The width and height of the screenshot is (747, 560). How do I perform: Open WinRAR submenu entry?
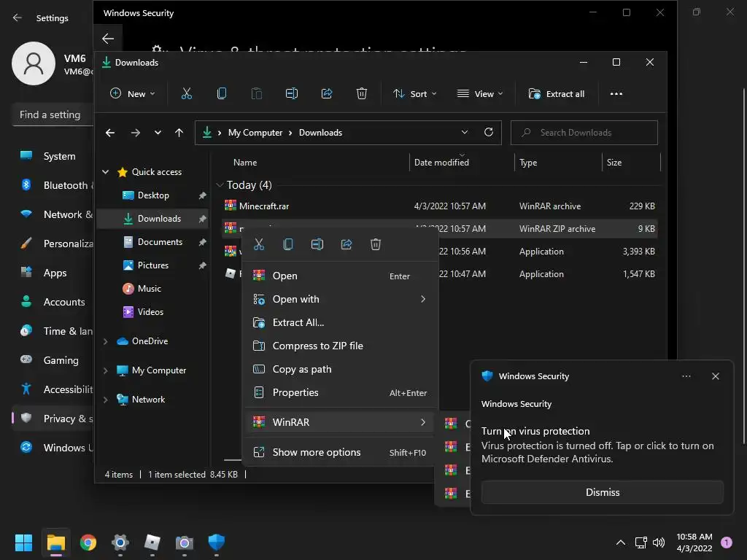click(x=340, y=422)
